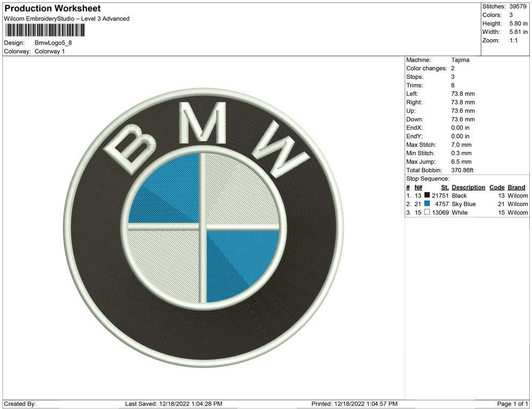
Task: Click the 'Production Worksheet' title
Action: 53,9
